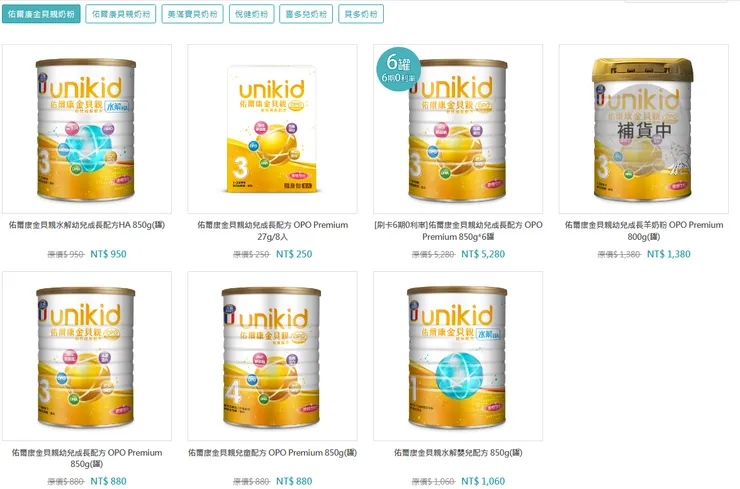
Task: Open the 補貨中 goat milk powder image
Action: tap(644, 129)
